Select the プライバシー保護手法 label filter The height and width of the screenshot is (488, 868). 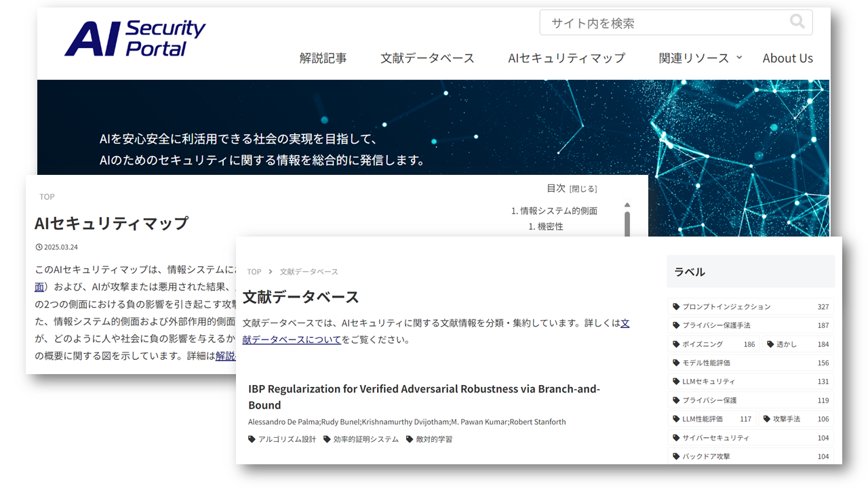[x=718, y=325]
